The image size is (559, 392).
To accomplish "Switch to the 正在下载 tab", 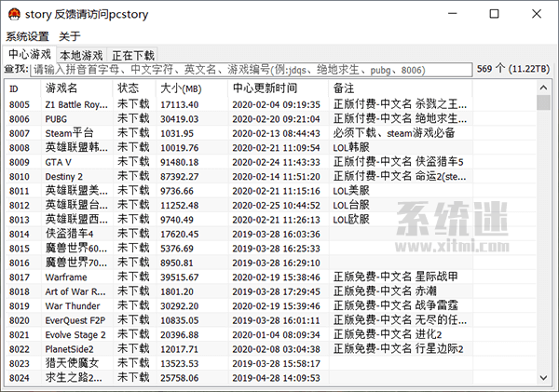I will click(x=132, y=56).
